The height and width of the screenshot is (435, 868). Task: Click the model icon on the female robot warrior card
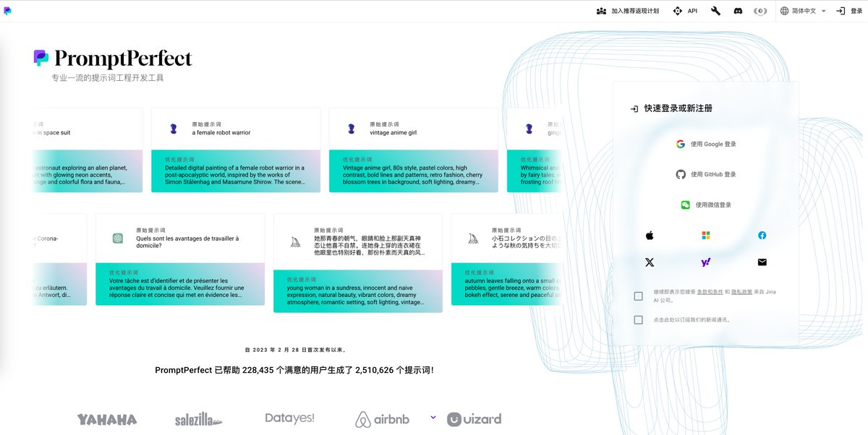pos(174,129)
